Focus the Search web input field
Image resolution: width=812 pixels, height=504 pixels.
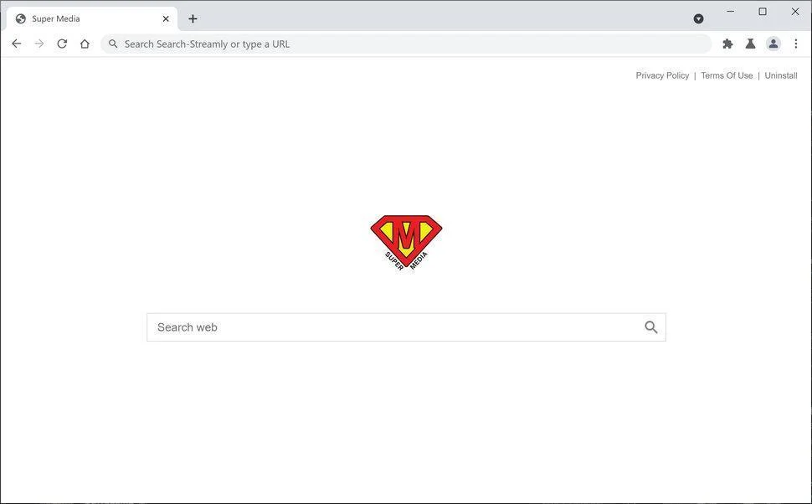point(407,327)
